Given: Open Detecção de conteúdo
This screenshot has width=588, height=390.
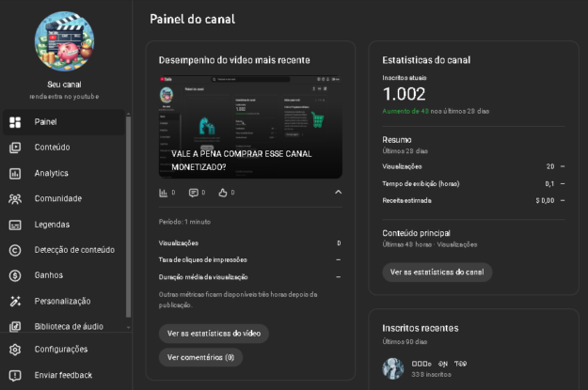Looking at the screenshot, I should point(64,250).
